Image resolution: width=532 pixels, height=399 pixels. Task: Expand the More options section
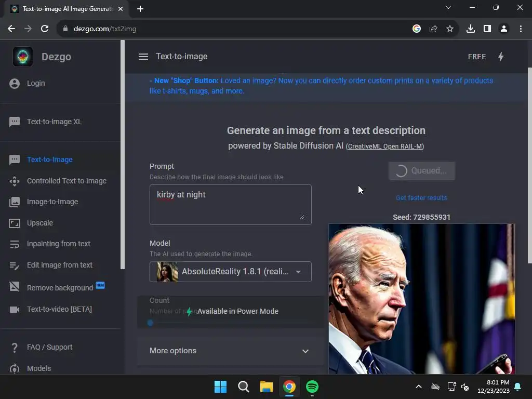click(x=230, y=351)
